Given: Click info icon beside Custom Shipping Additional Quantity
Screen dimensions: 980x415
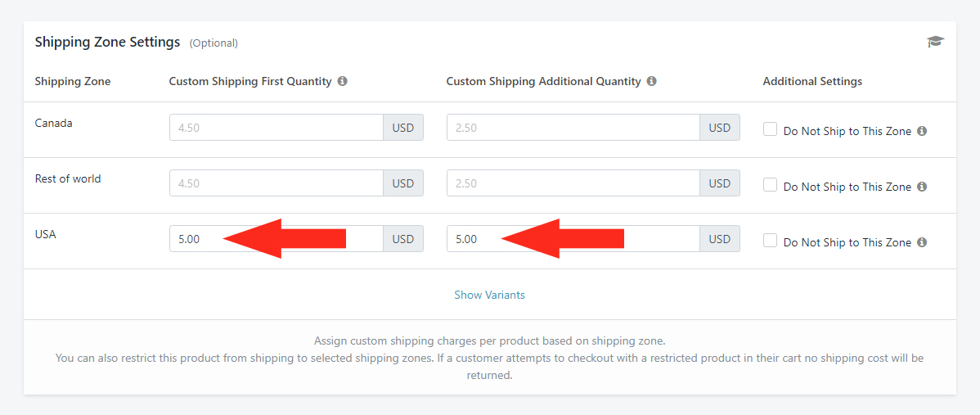Looking at the screenshot, I should point(652,81).
